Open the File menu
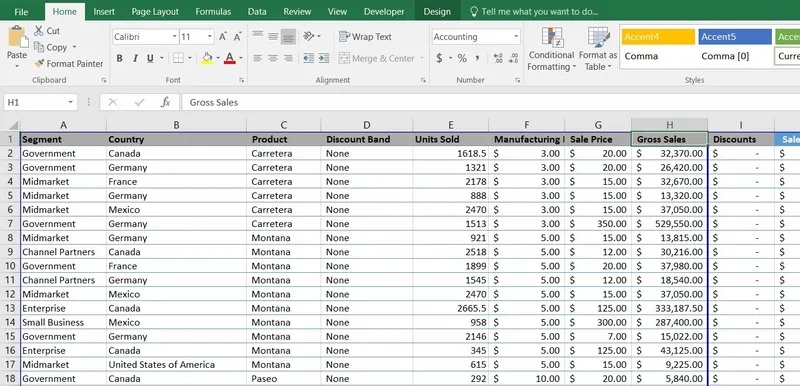The image size is (800, 386). point(21,11)
